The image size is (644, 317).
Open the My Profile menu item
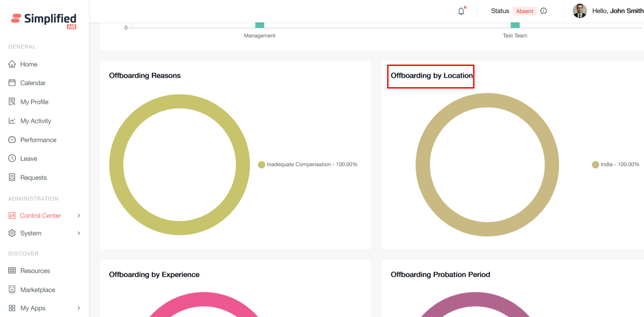[x=34, y=102]
